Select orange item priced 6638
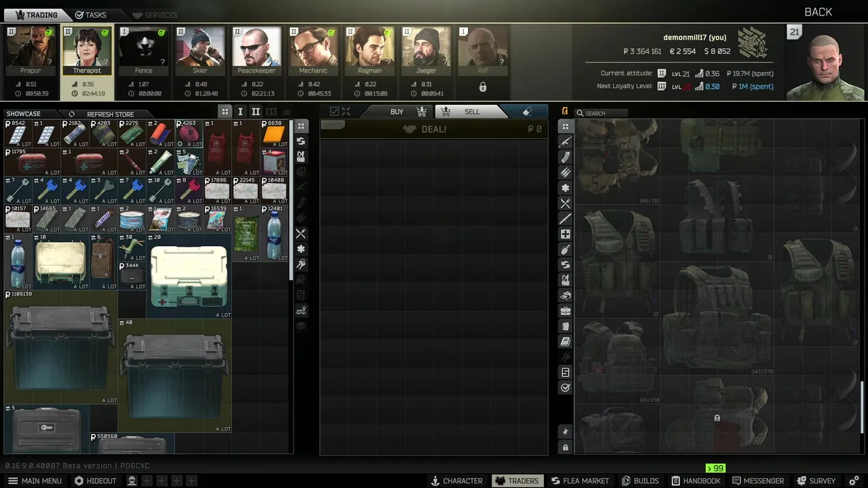Image resolution: width=868 pixels, height=488 pixels. (274, 134)
